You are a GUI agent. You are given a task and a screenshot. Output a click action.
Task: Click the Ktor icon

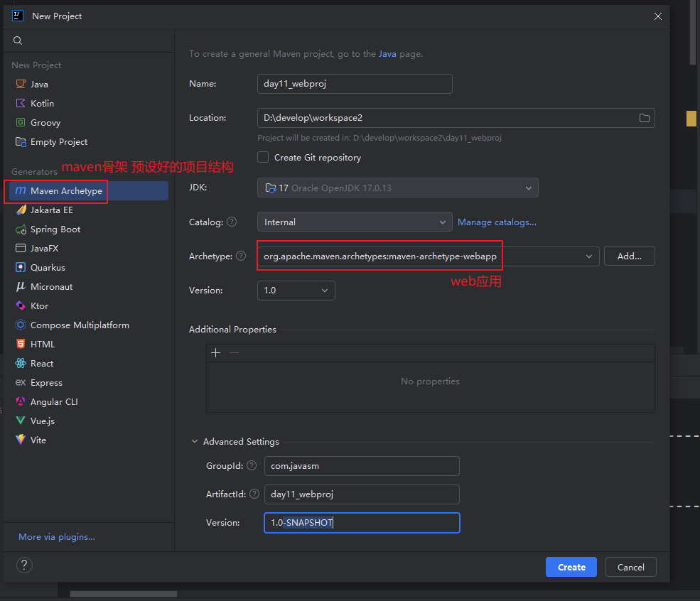click(x=21, y=305)
